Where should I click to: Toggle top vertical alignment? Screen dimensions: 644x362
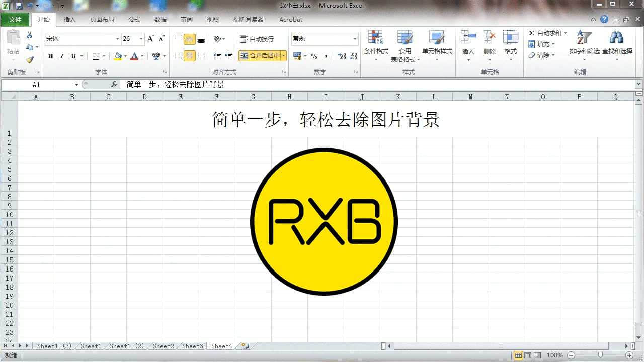point(178,39)
